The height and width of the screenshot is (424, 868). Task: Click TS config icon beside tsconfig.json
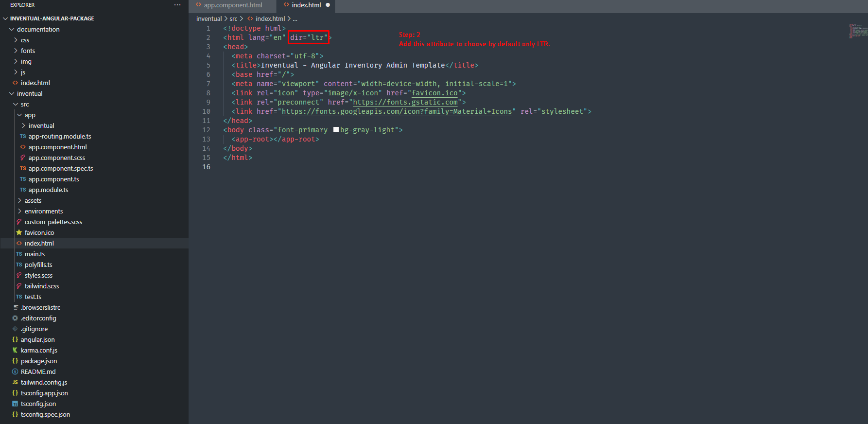[x=15, y=404]
